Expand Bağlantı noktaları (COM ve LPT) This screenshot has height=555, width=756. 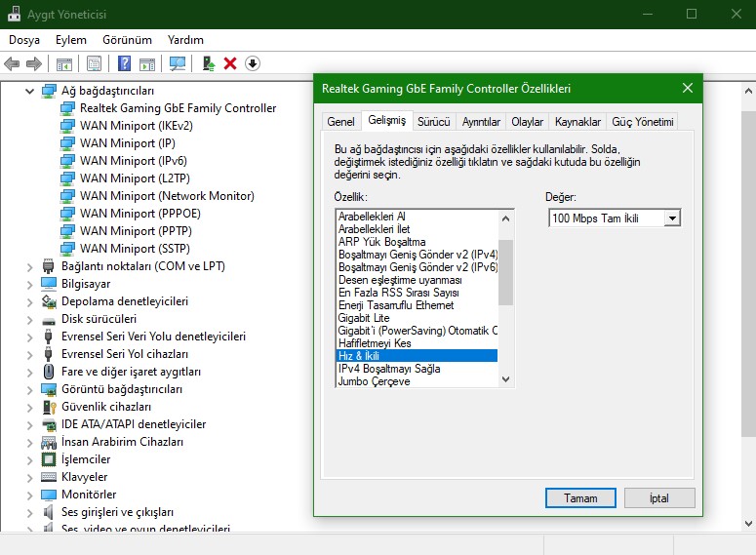[30, 266]
